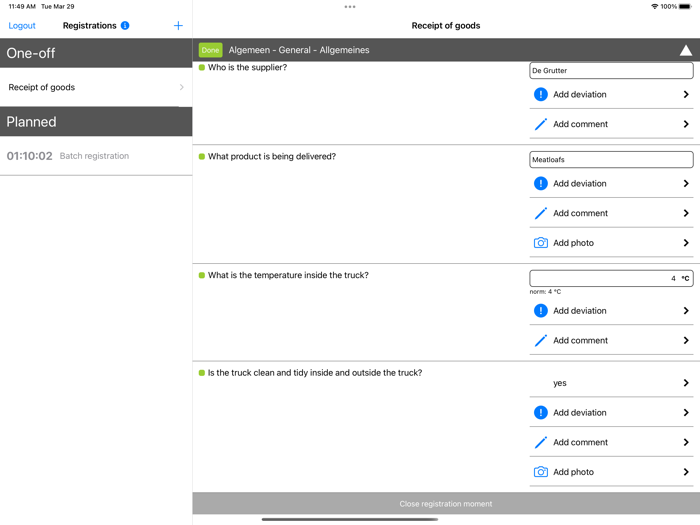
Task: Click the green status dot beside supplier question
Action: click(x=202, y=67)
